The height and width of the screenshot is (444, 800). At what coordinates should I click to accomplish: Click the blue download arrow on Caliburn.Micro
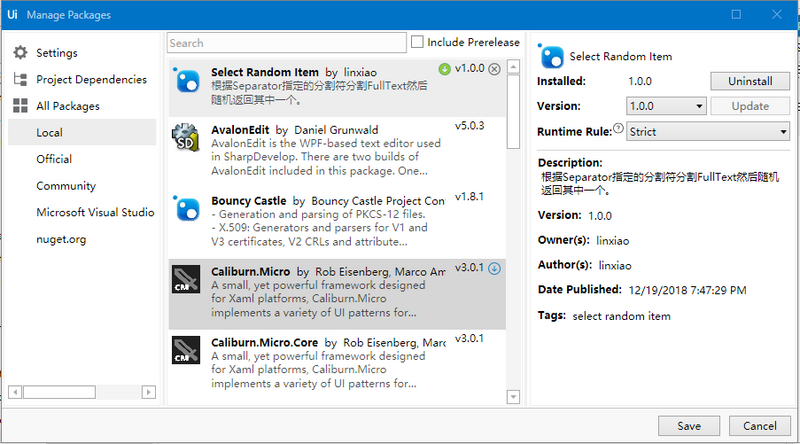pos(494,268)
